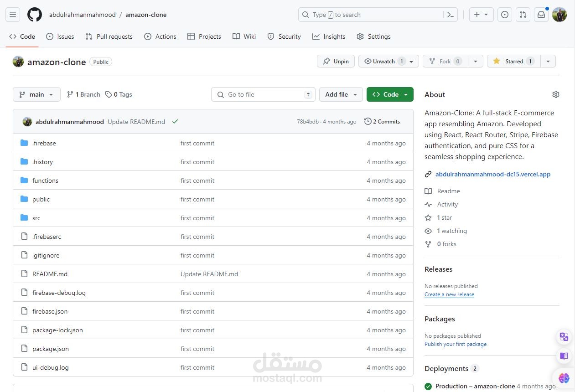Click the brain AI floating sidebar icon
Image resolution: width=575 pixels, height=392 pixels.
pos(564,378)
